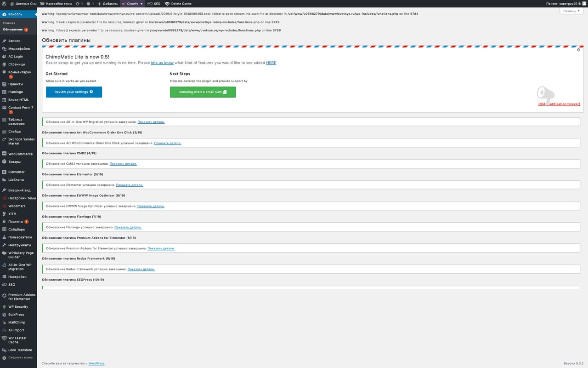This screenshot has height=368, width=588.
Task: Show details for the Flamingo update
Action: click(128, 227)
